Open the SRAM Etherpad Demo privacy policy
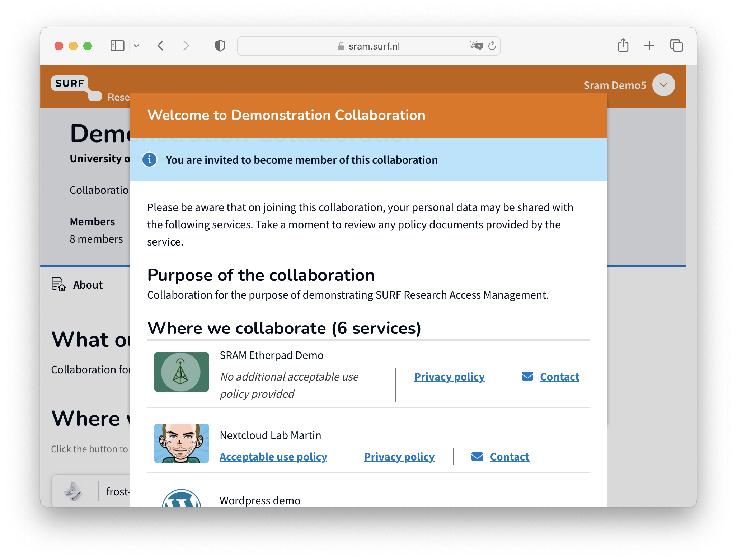 click(449, 377)
